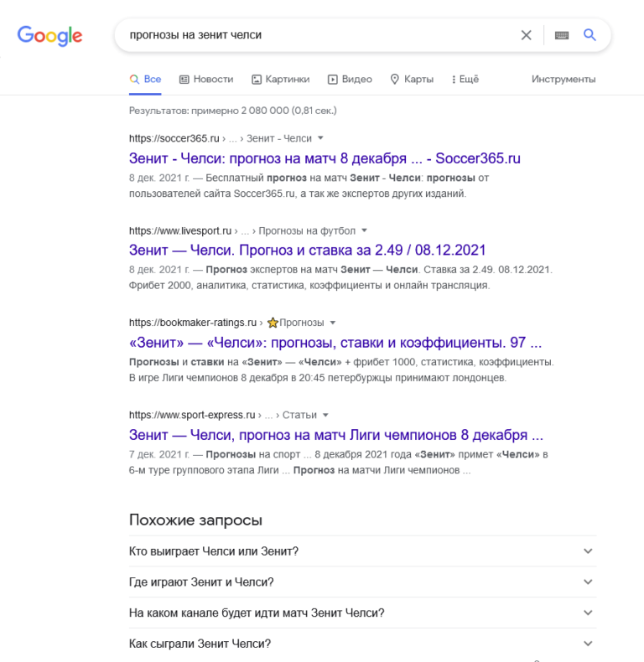Clear the search query with X icon
Viewport: 644px width, 662px height.
point(526,35)
